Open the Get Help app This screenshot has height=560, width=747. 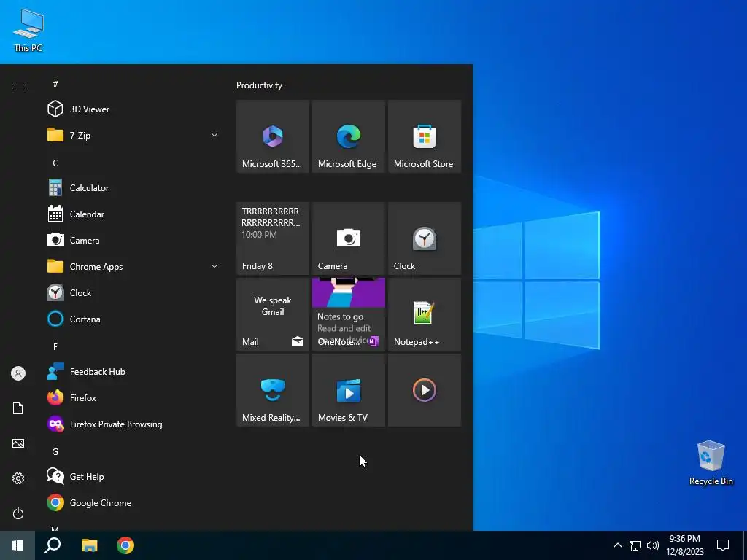pyautogui.click(x=133, y=476)
